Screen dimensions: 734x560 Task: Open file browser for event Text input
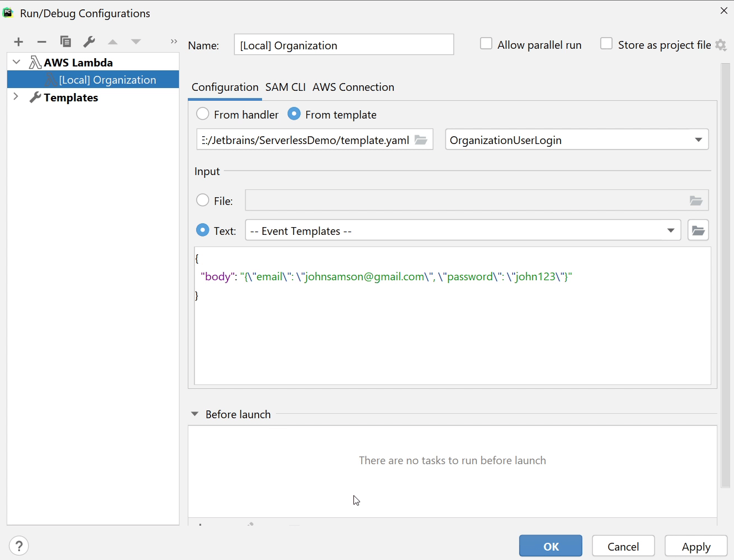(698, 230)
